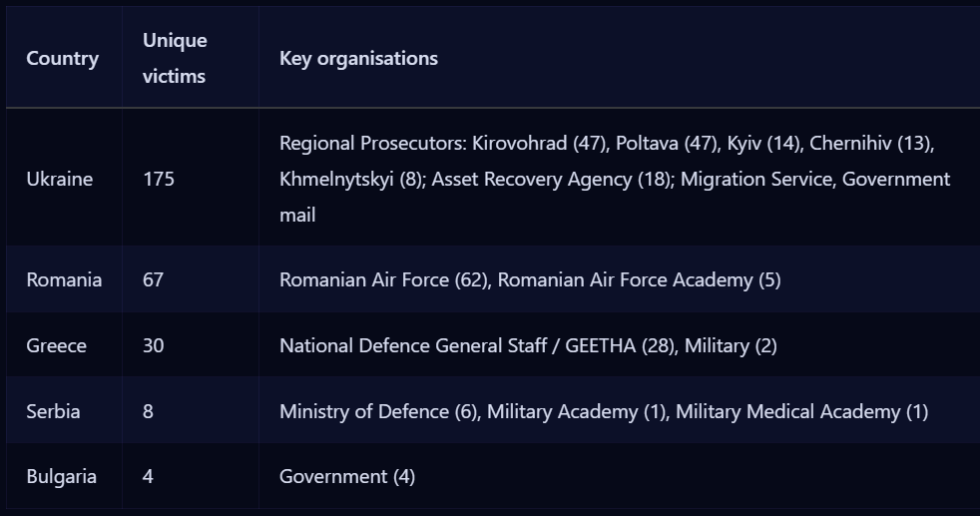Screen dimensions: 980x516
Task: Click the Key organisations column header
Action: 358,58
